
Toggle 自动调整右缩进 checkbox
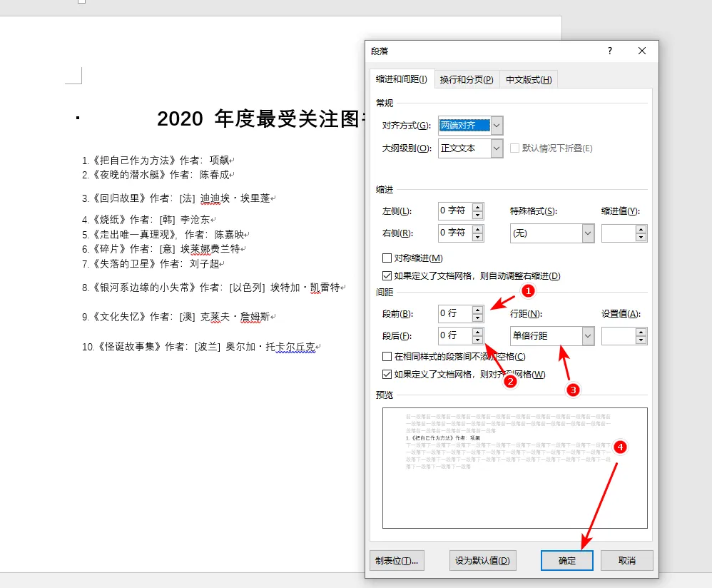(x=387, y=275)
